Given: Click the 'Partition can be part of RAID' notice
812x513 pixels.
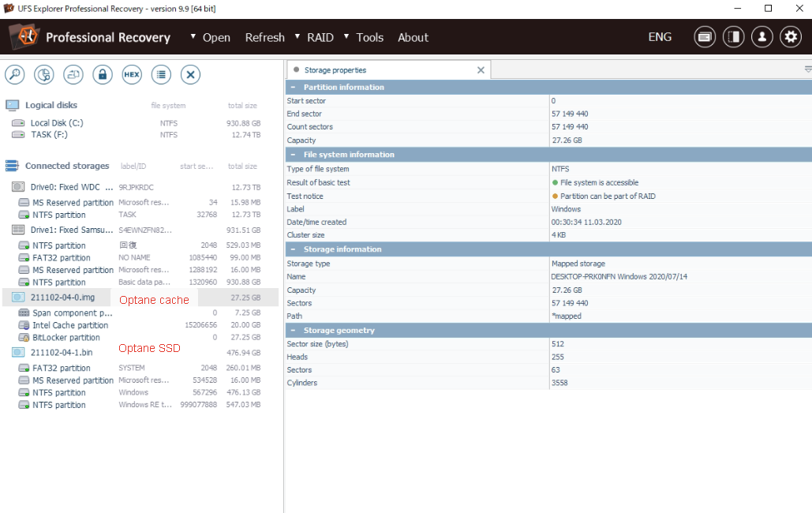Looking at the screenshot, I should tap(608, 196).
